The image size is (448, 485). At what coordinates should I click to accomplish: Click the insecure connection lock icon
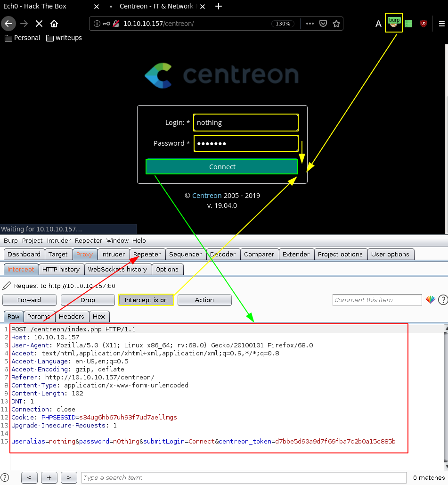116,24
